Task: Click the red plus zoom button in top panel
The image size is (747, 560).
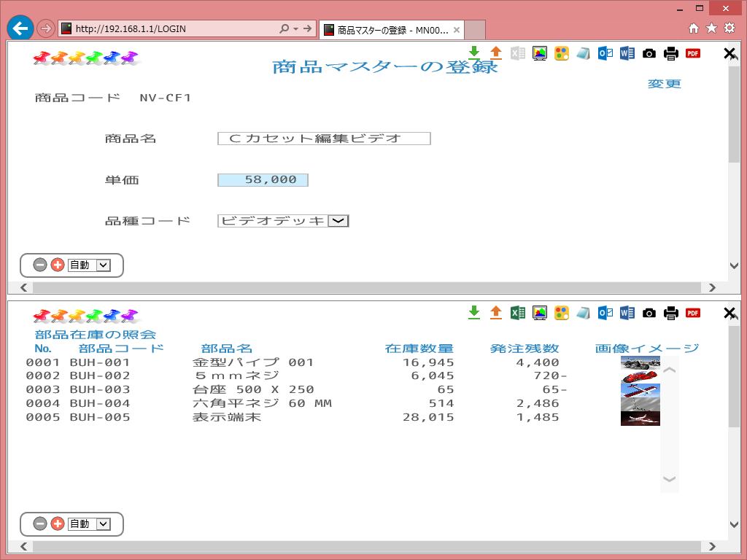Action: pyautogui.click(x=58, y=265)
